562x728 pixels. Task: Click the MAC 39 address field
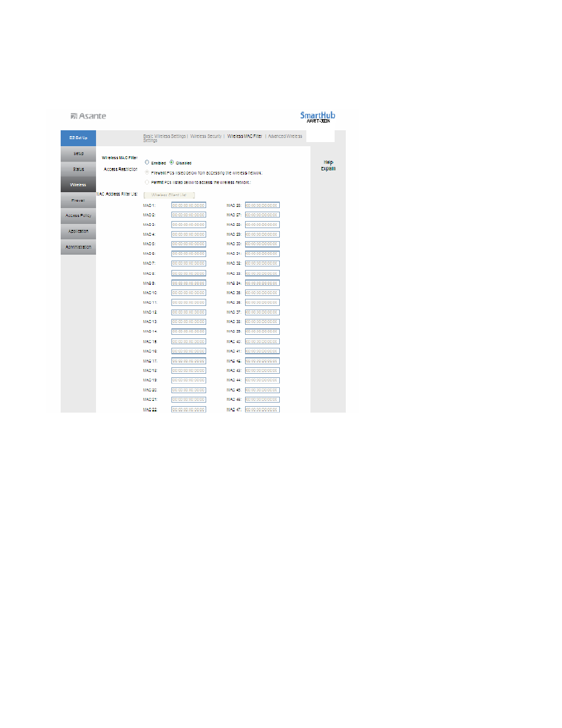[x=262, y=332]
